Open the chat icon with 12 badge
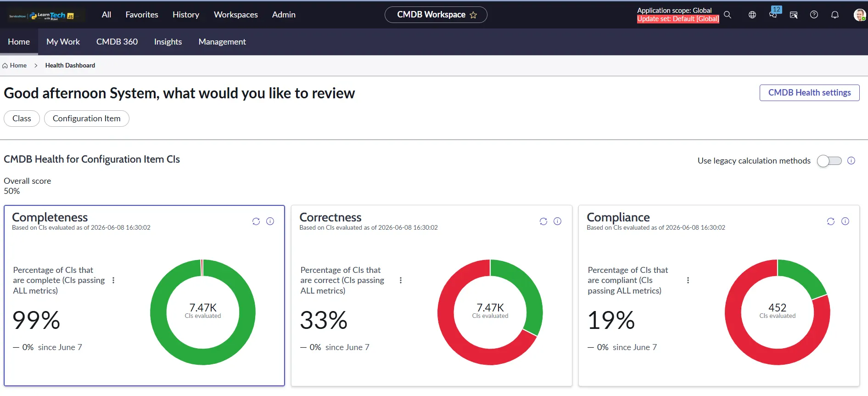 (x=773, y=14)
